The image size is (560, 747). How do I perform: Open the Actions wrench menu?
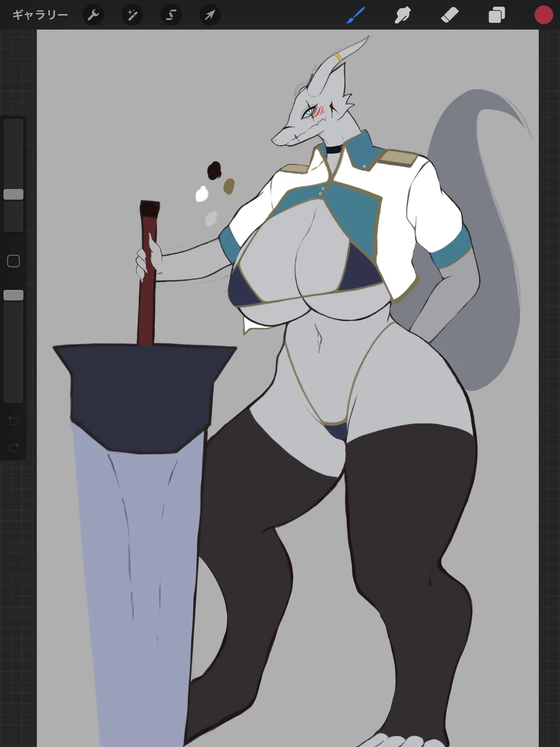pos(93,15)
